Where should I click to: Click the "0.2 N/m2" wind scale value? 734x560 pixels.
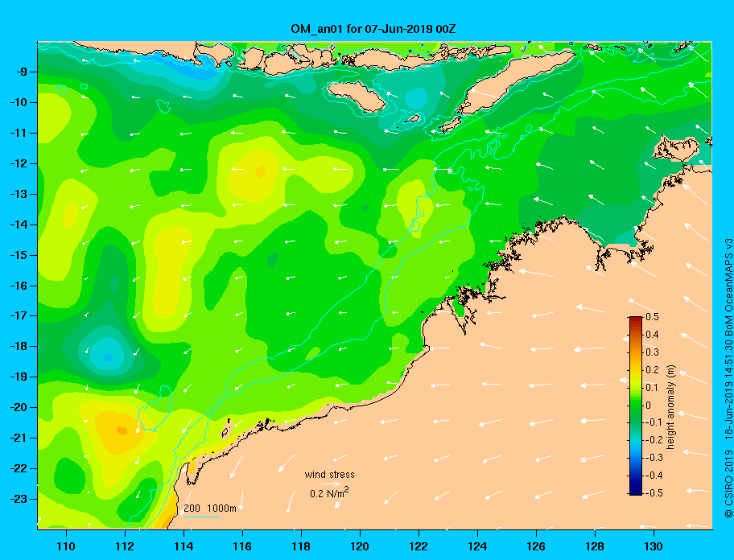pyautogui.click(x=329, y=493)
